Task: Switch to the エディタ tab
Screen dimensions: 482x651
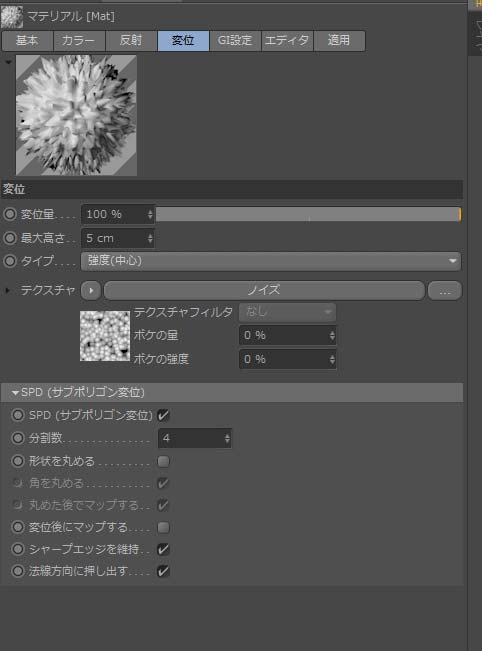Action: coord(287,40)
